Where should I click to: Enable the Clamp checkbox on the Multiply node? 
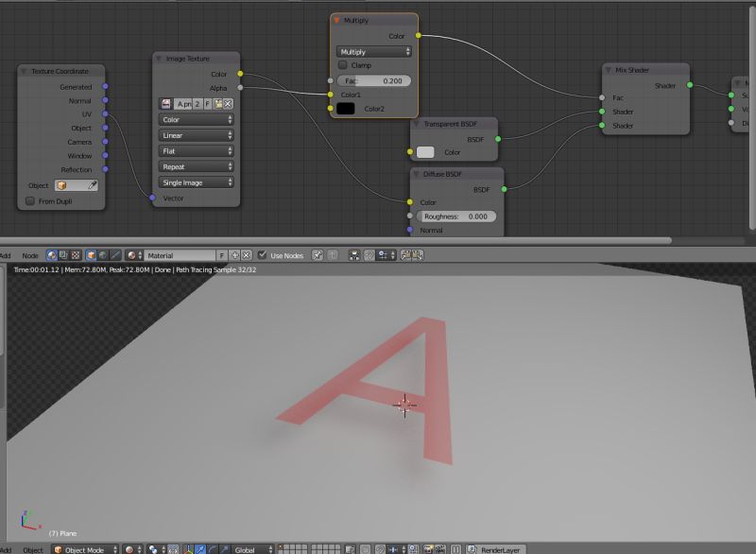(x=343, y=64)
